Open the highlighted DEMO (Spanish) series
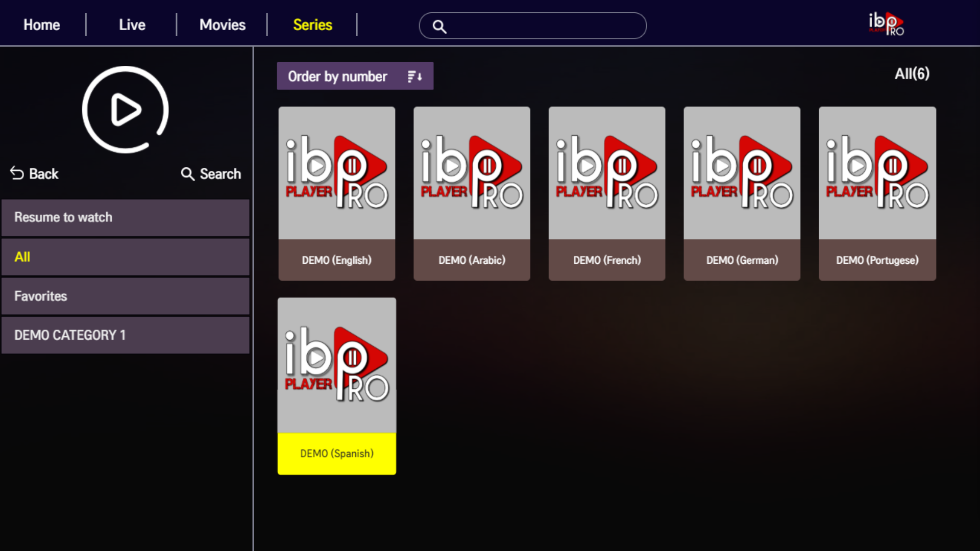 [337, 386]
